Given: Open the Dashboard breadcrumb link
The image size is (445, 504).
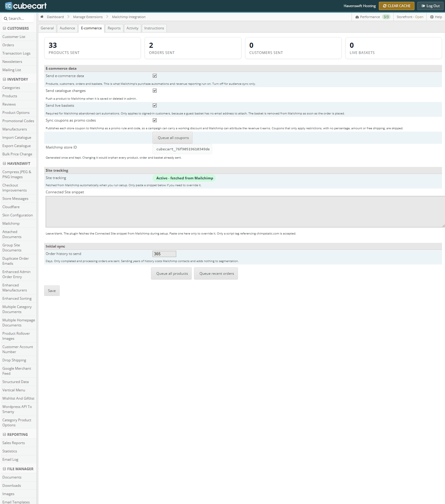Looking at the screenshot, I should (x=55, y=17).
